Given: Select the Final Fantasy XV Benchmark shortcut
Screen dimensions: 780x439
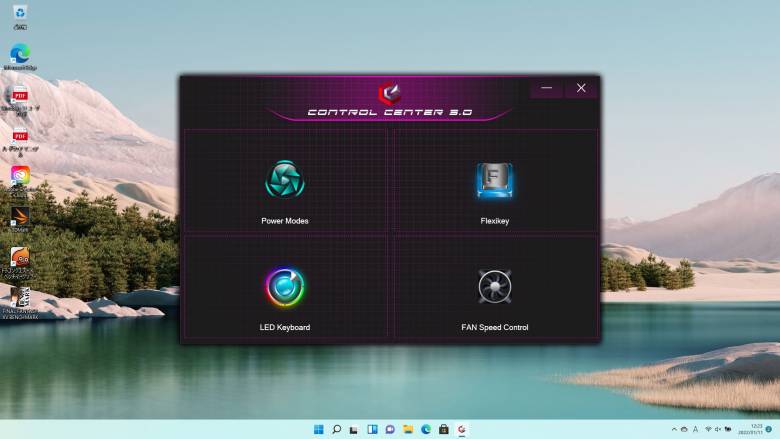Looking at the screenshot, I should 20,303.
